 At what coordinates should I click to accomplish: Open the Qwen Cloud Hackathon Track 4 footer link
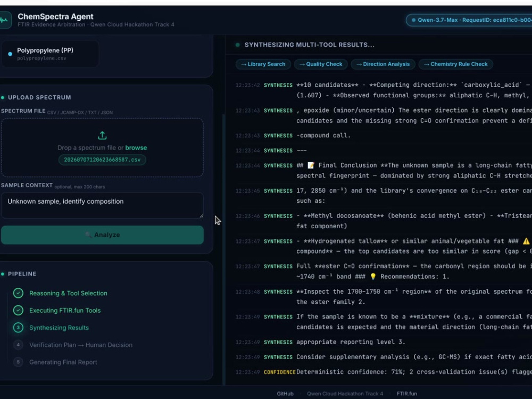(345, 394)
